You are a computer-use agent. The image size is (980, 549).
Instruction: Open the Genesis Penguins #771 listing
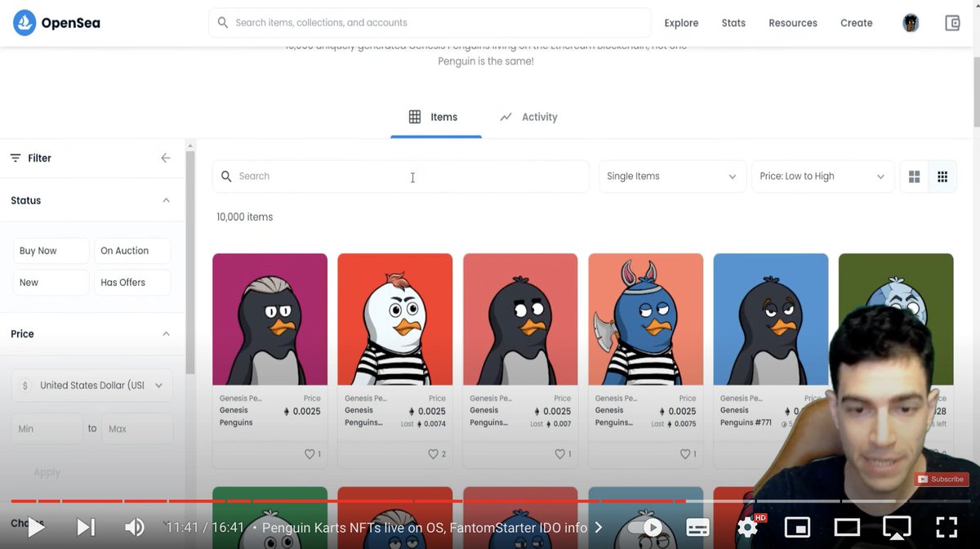[746, 422]
